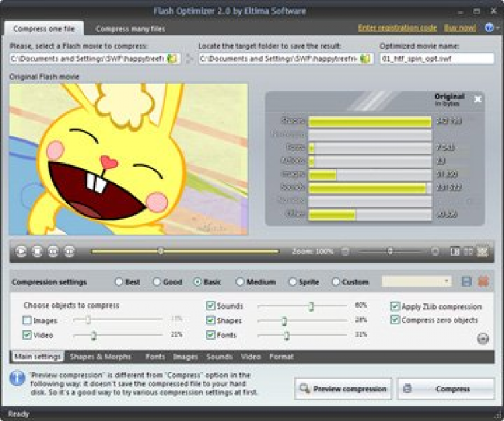This screenshot has height=421, width=504.
Task: Click the fullscreen view icon in player bar
Action: (x=482, y=252)
